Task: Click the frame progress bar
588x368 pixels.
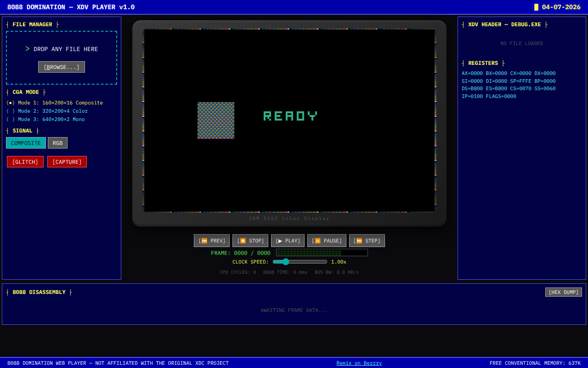Action: click(322, 253)
